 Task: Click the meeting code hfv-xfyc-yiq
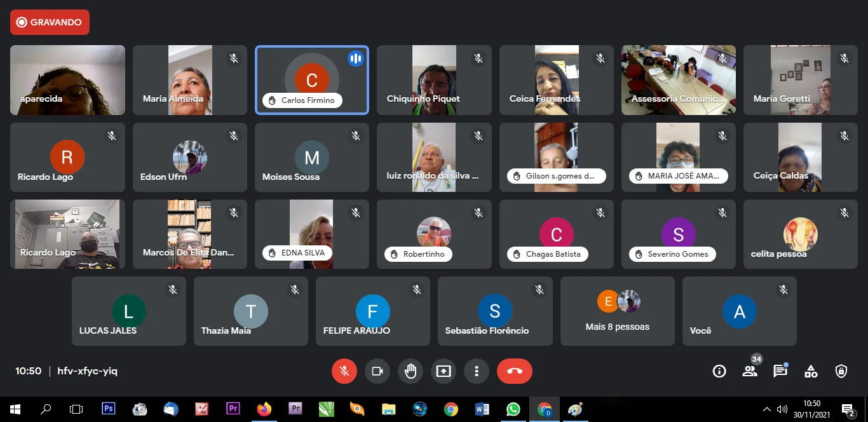[87, 371]
